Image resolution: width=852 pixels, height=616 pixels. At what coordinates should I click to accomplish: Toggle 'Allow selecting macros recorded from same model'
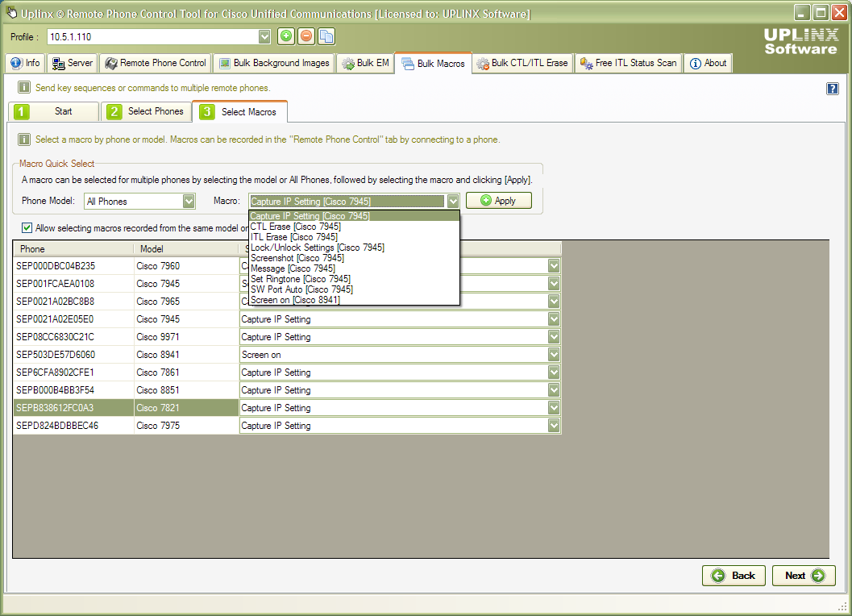click(27, 228)
